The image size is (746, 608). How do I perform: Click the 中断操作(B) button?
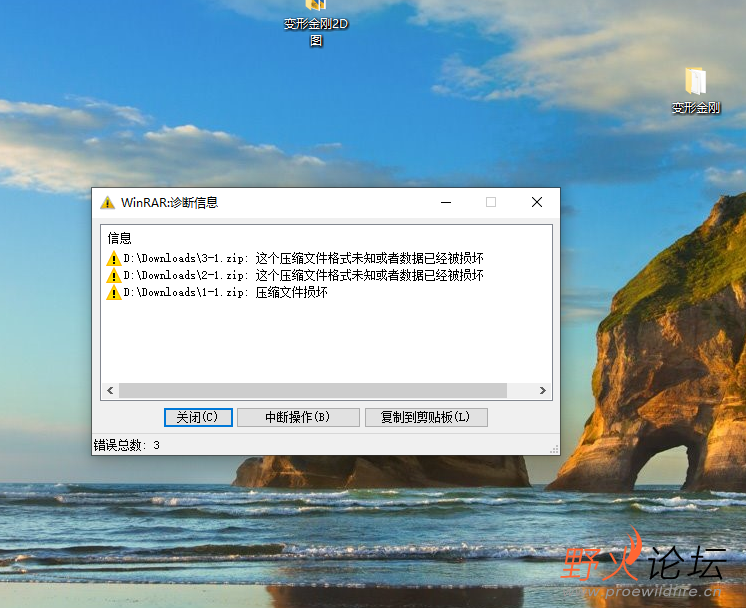coord(298,417)
